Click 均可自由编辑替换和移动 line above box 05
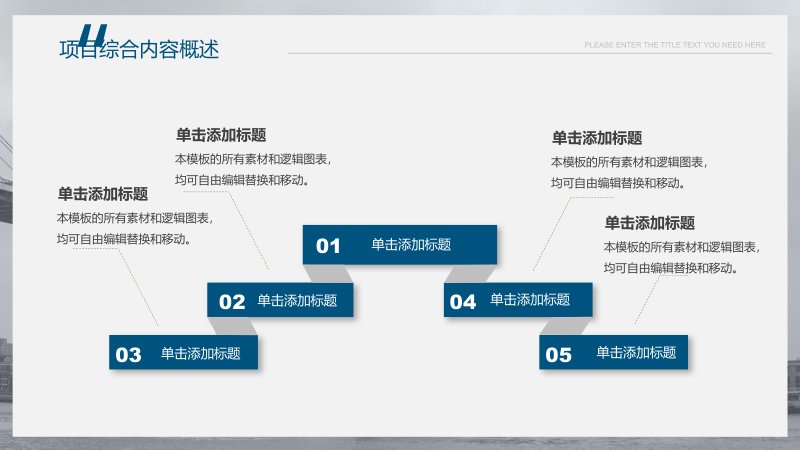The height and width of the screenshot is (450, 800). coord(671,268)
